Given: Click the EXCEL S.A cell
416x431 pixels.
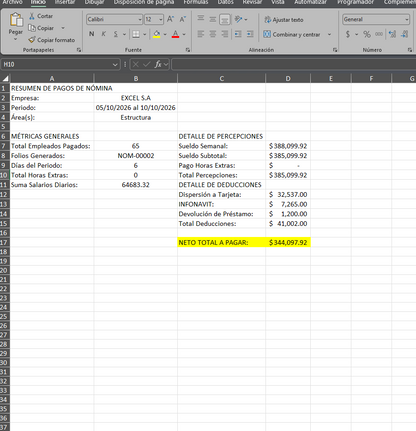Looking at the screenshot, I should coord(136,98).
